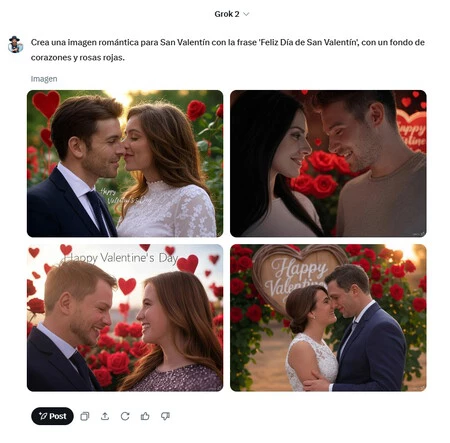The image size is (450, 443).
Task: Like the response with the thumbs up icon
Action: tap(145, 416)
